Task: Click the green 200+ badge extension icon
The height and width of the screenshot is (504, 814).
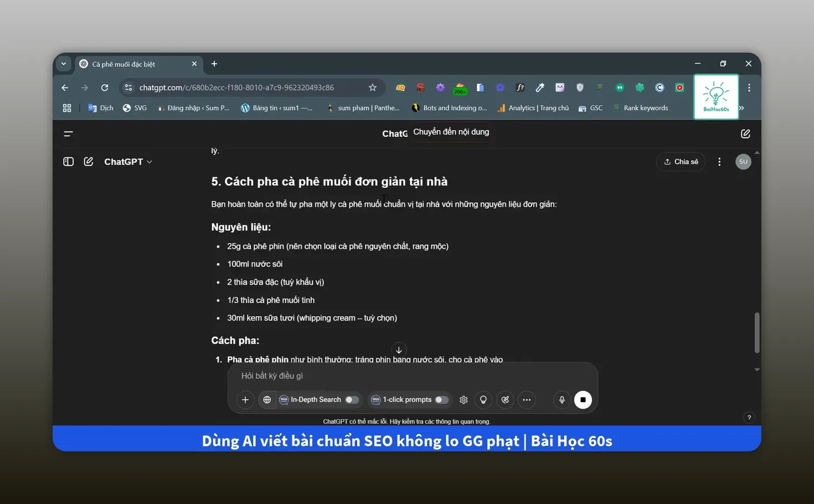Action: (460, 88)
